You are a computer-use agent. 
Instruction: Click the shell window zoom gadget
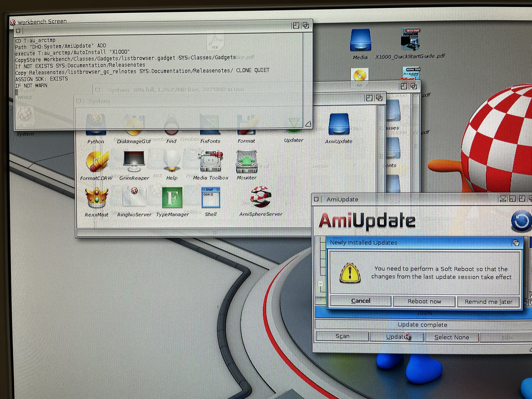(x=296, y=26)
